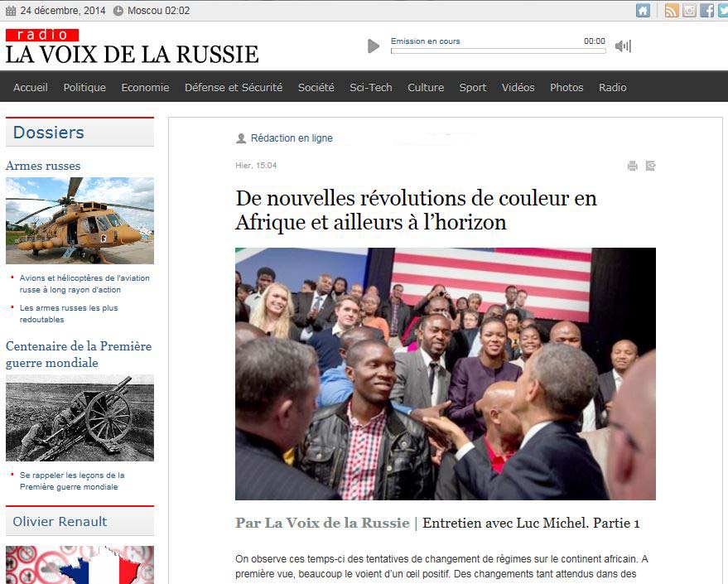Image resolution: width=728 pixels, height=584 pixels.
Task: Open the Sport section
Action: click(x=473, y=87)
